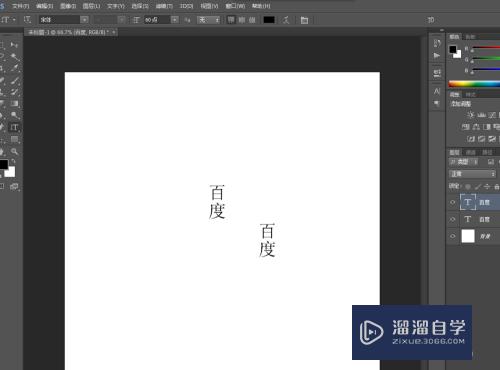The height and width of the screenshot is (370, 500).
Task: Select the Eyedropper tool
Action: tap(14, 68)
